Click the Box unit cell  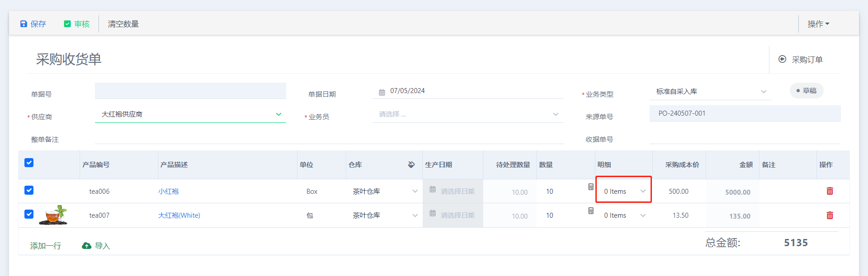(312, 192)
